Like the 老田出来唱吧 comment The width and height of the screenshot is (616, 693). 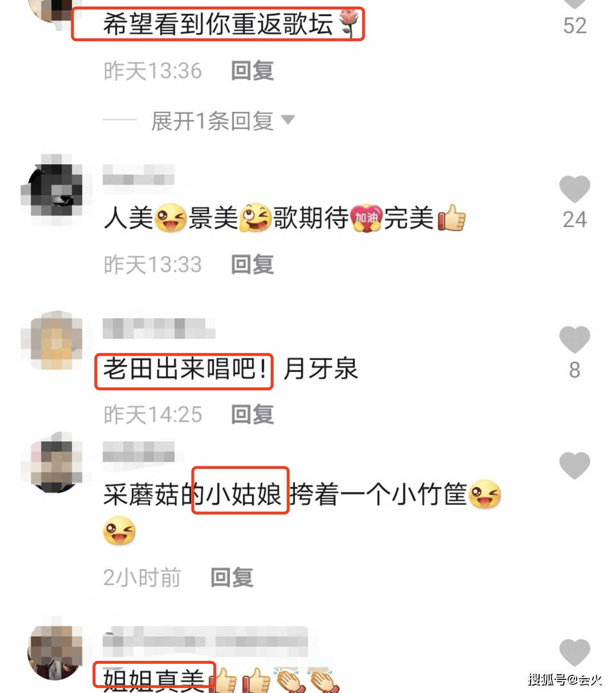pyautogui.click(x=574, y=340)
